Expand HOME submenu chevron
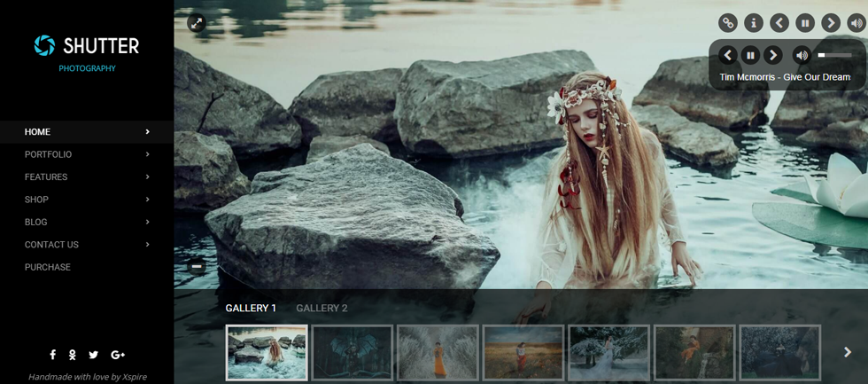 point(147,132)
